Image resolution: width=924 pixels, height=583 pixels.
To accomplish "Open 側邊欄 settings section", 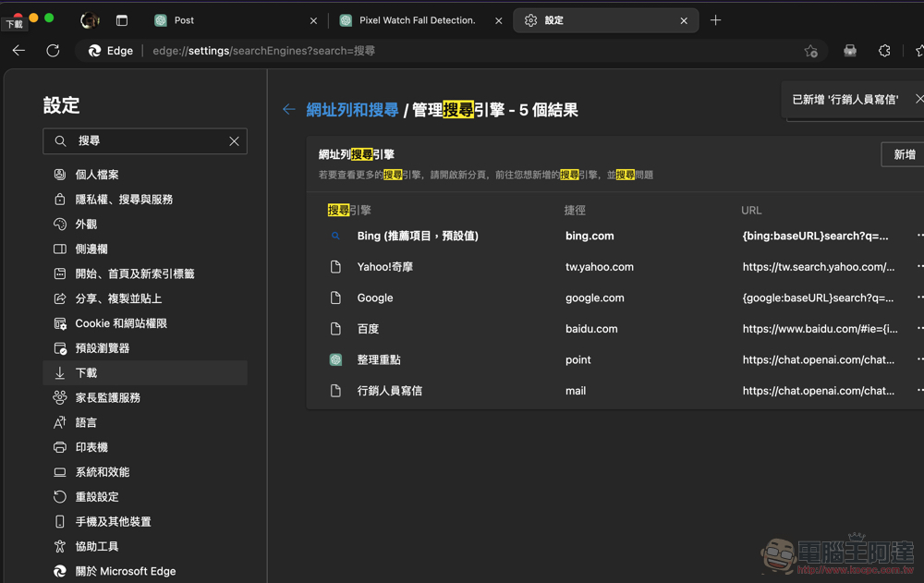I will coord(145,249).
